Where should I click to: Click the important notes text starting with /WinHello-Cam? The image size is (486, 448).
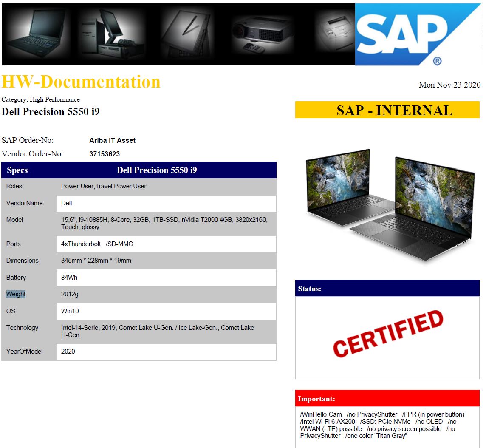pyautogui.click(x=382, y=425)
